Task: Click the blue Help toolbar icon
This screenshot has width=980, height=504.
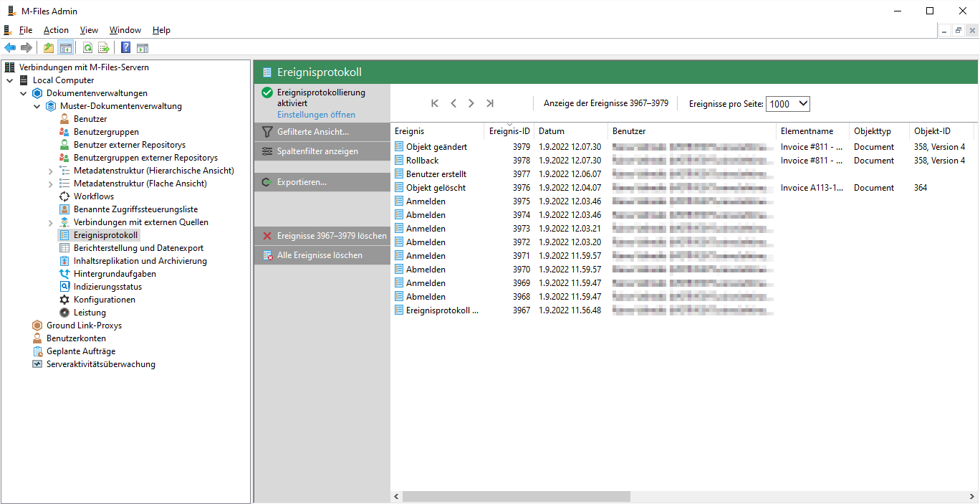Action: coord(125,48)
